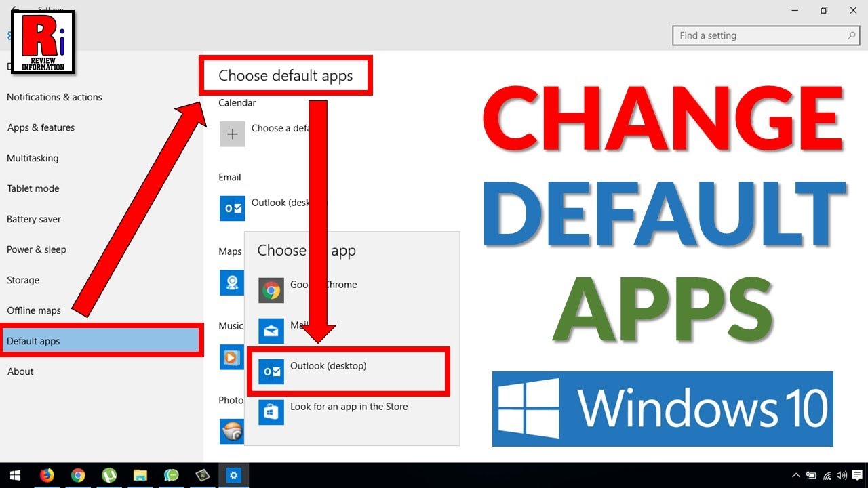Click the restore window button in the title bar

(x=824, y=10)
